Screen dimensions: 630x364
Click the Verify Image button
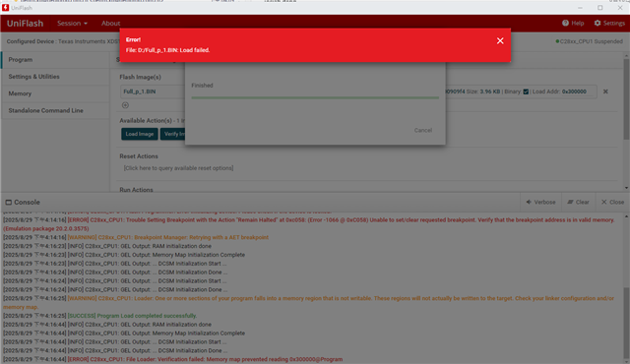(173, 134)
